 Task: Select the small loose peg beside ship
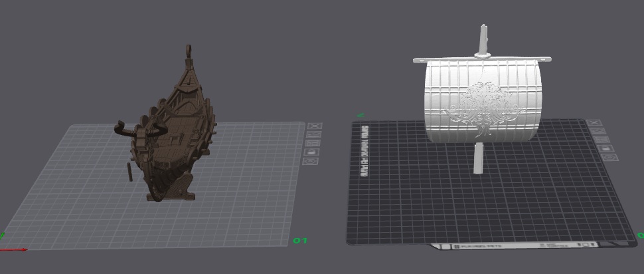[x=130, y=172]
